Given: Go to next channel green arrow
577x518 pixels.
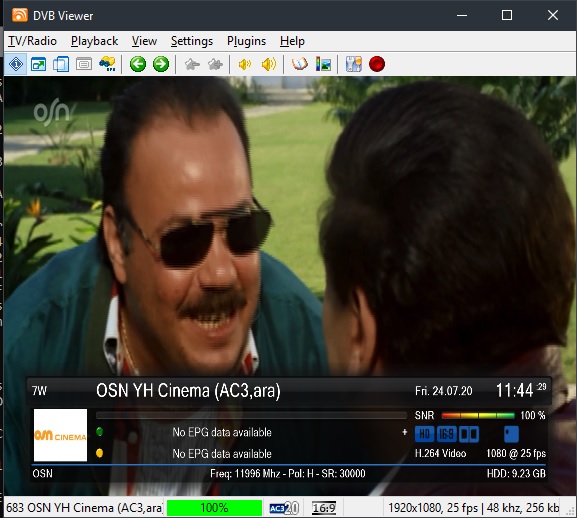Looking at the screenshot, I should point(161,64).
